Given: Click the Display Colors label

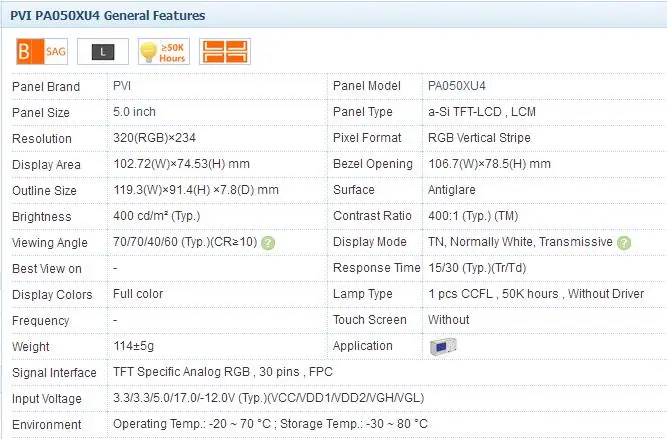Looking at the screenshot, I should pyautogui.click(x=52, y=295).
